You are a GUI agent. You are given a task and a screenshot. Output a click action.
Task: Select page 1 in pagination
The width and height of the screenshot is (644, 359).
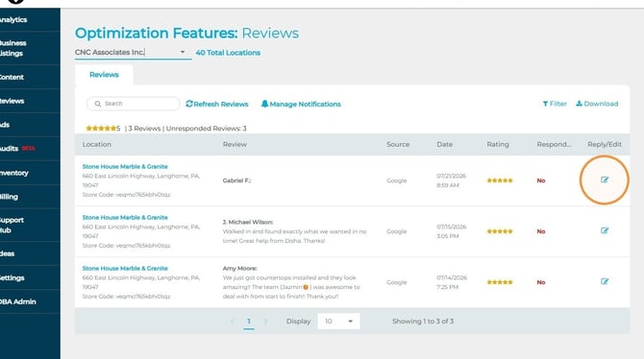point(249,322)
